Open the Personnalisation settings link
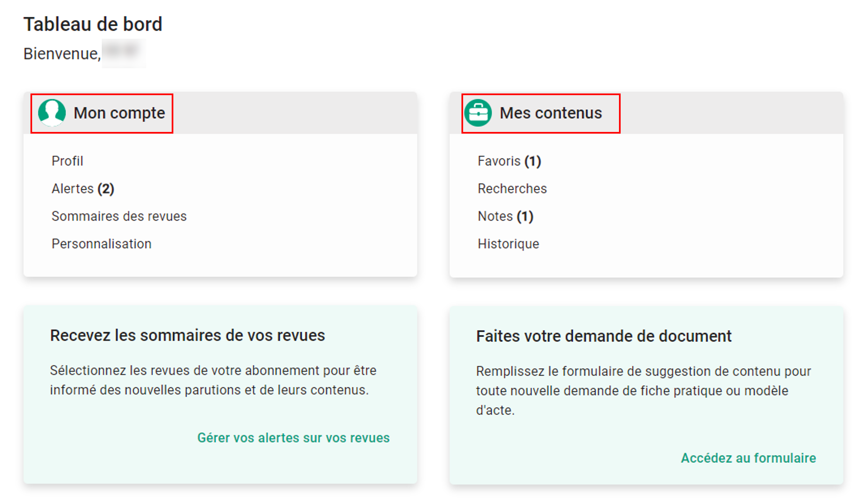 click(101, 244)
